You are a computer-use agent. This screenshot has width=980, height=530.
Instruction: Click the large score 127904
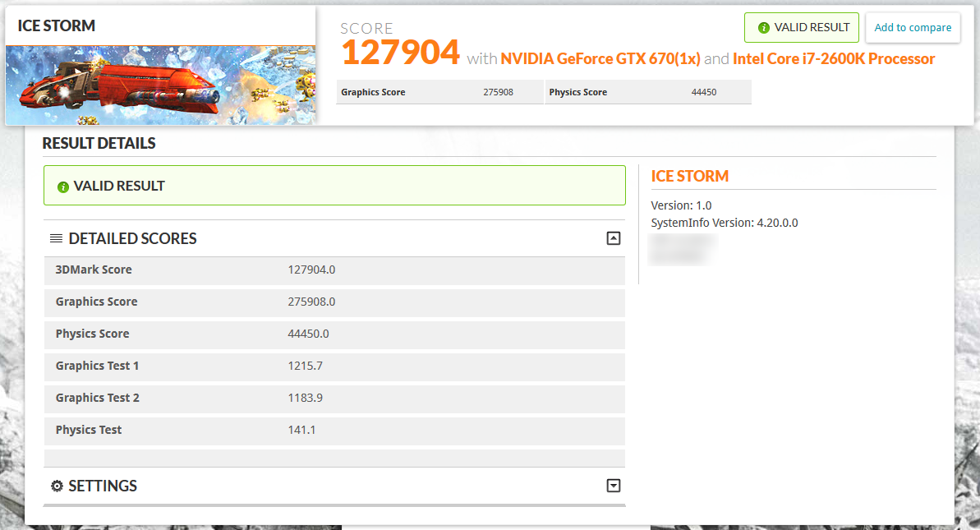point(400,52)
